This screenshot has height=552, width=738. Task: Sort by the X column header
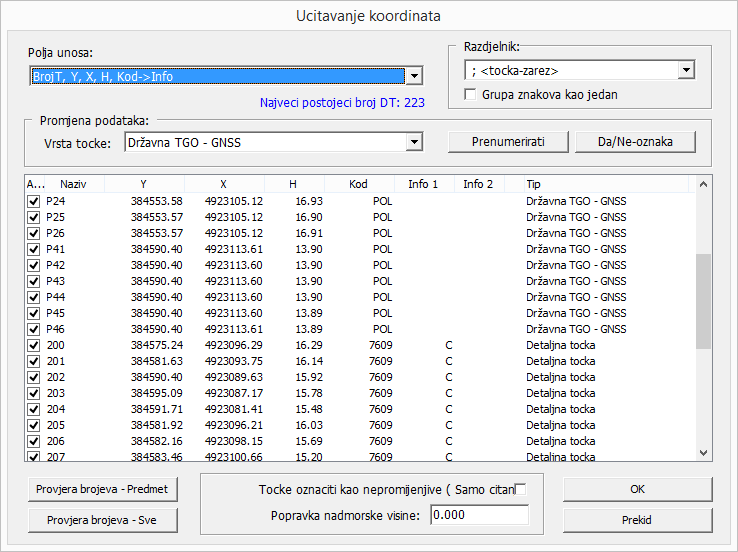coord(224,184)
